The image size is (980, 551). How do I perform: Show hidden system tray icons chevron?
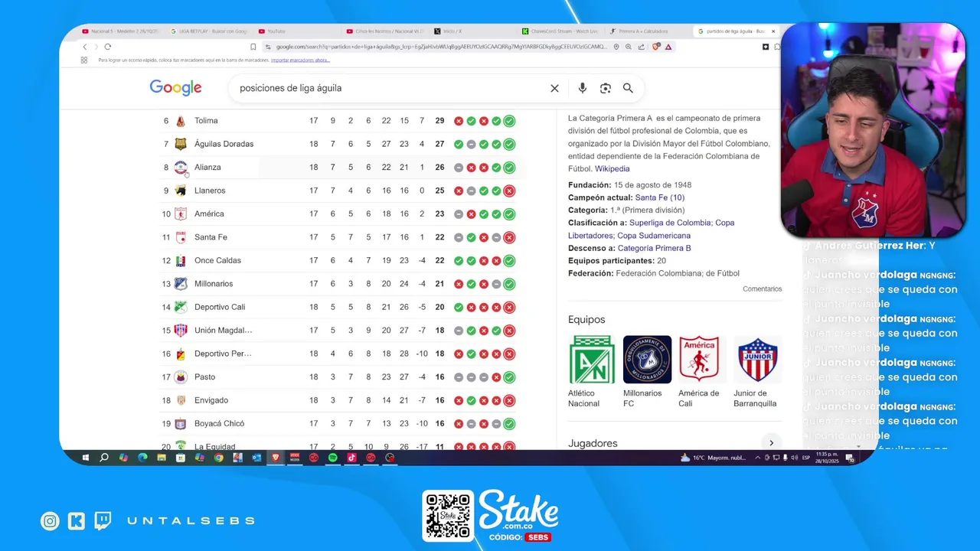(758, 458)
